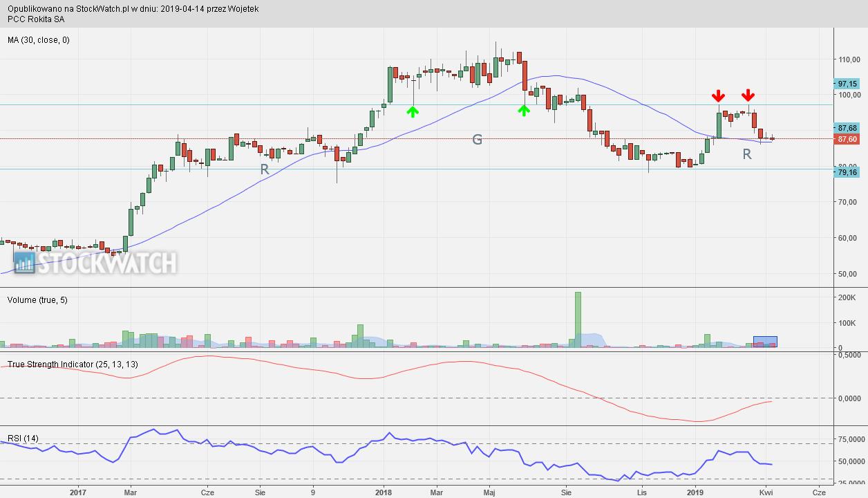868x498 pixels.
Task: Click the publication header line mentioning StockWatch.pl
Action: tap(133, 9)
